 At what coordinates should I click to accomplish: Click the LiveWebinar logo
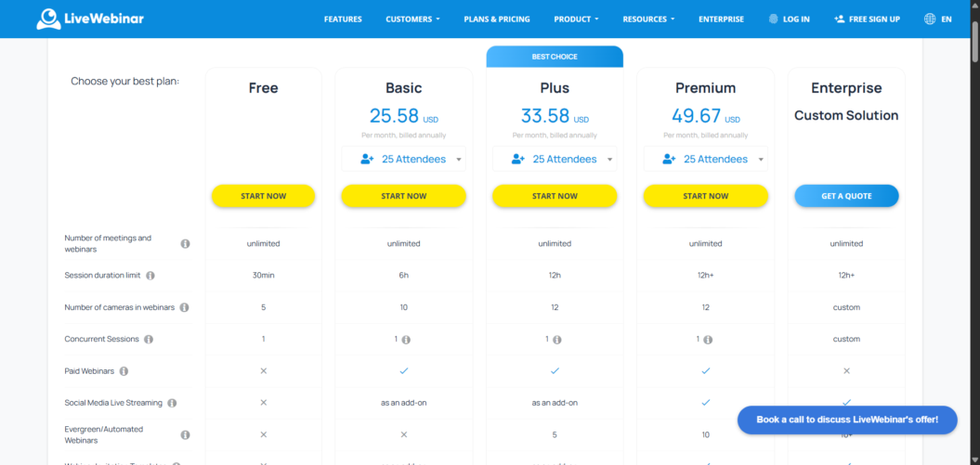[90, 19]
